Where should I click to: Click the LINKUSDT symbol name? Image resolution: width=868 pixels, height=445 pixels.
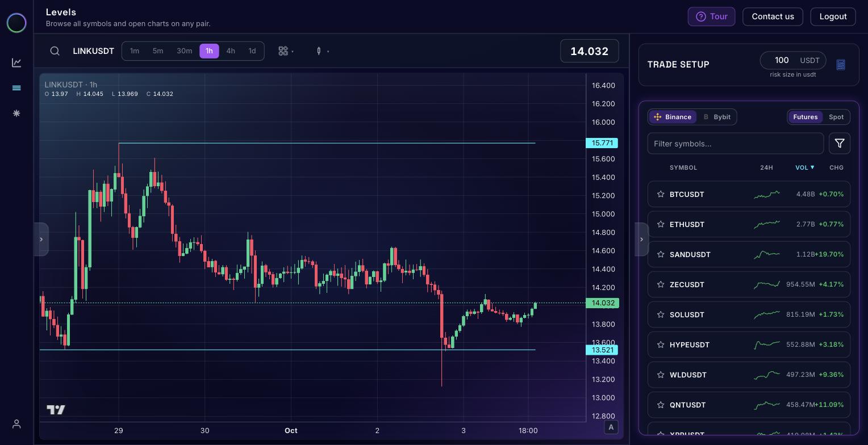click(x=94, y=51)
